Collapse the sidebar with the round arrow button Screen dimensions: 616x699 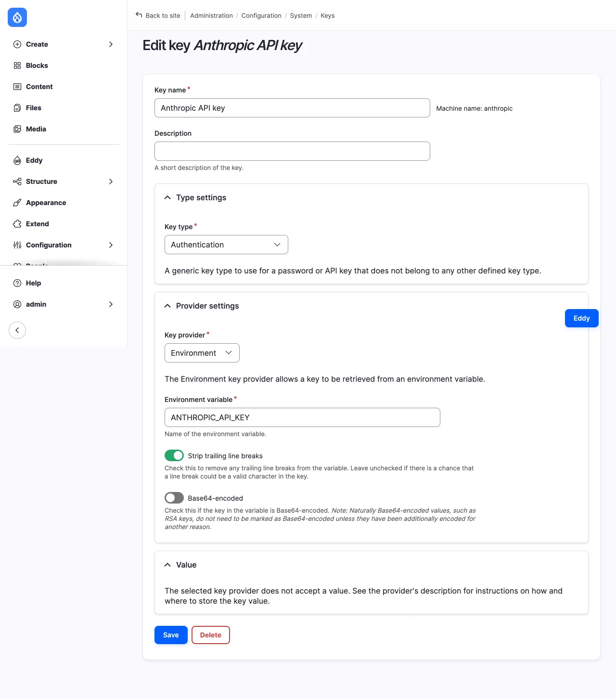(17, 330)
